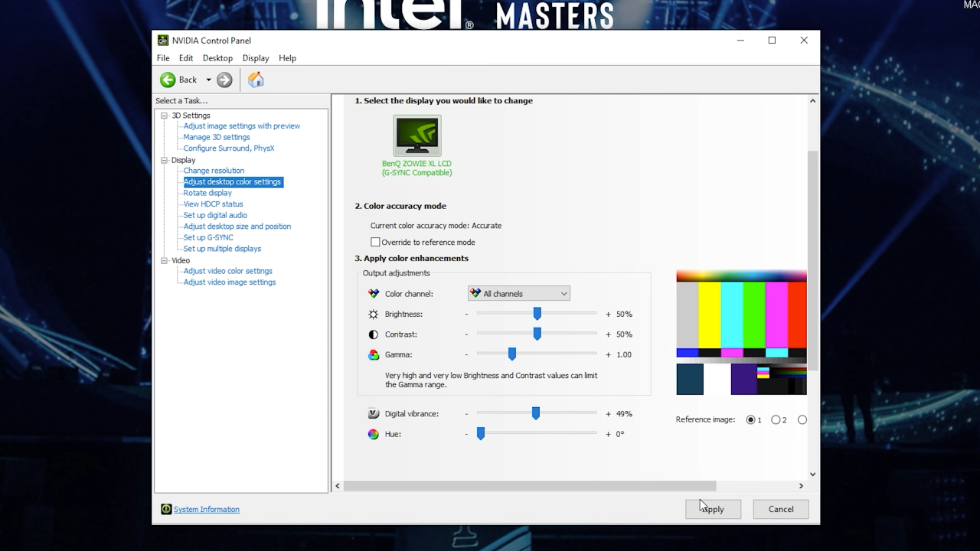The width and height of the screenshot is (980, 551).
Task: Open View HDCP status
Action: point(214,204)
